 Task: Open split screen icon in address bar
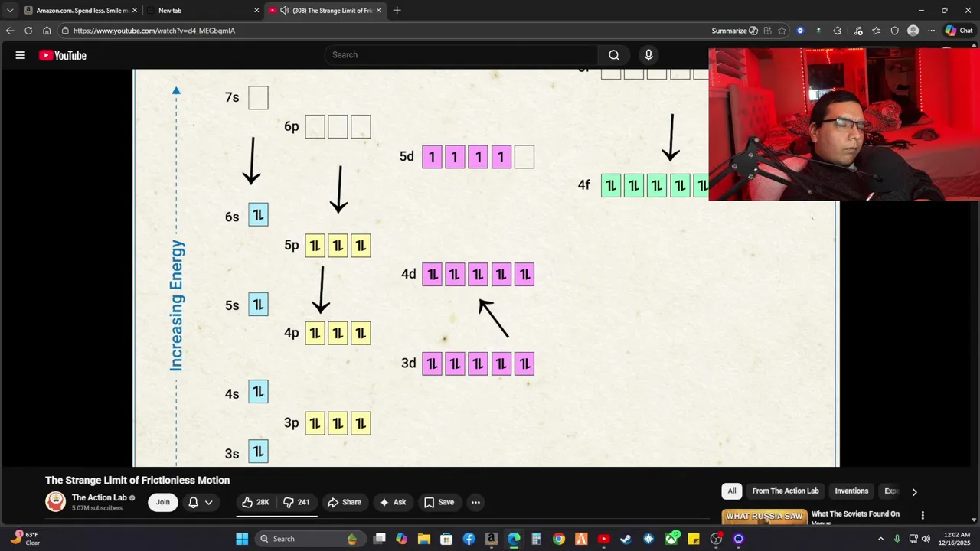click(x=768, y=31)
